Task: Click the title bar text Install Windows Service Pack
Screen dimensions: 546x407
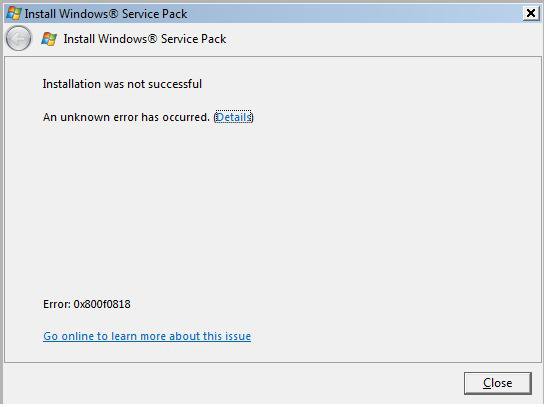Action: tap(106, 14)
